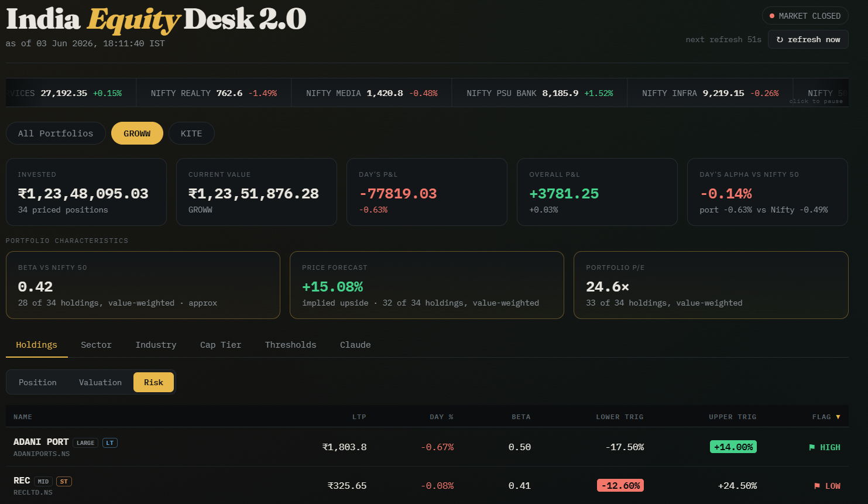Click the next refresh 51s countdown
The image size is (868, 504).
(x=723, y=39)
